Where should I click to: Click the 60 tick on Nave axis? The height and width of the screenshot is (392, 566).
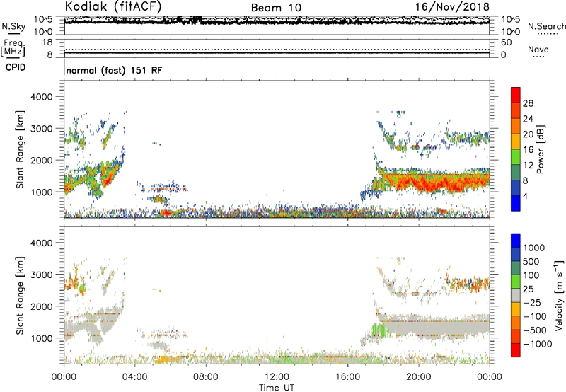507,42
